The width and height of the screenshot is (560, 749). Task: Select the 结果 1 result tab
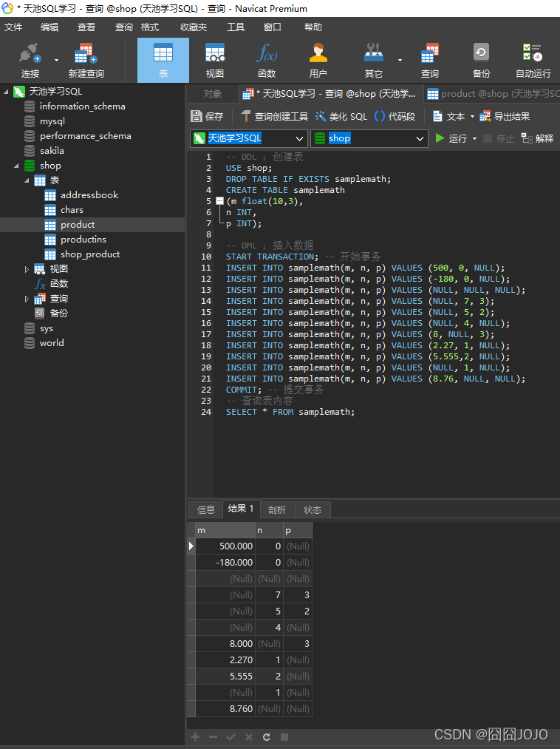[x=241, y=509]
